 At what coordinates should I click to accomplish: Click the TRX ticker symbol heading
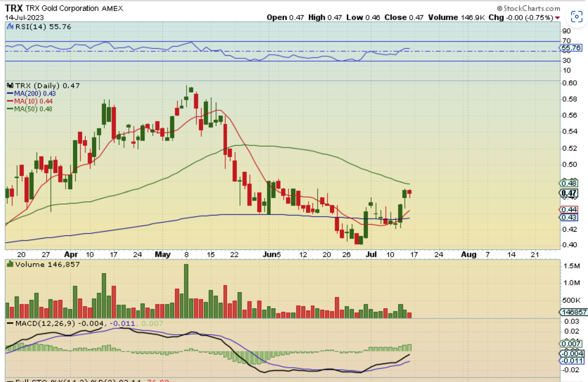pyautogui.click(x=13, y=8)
